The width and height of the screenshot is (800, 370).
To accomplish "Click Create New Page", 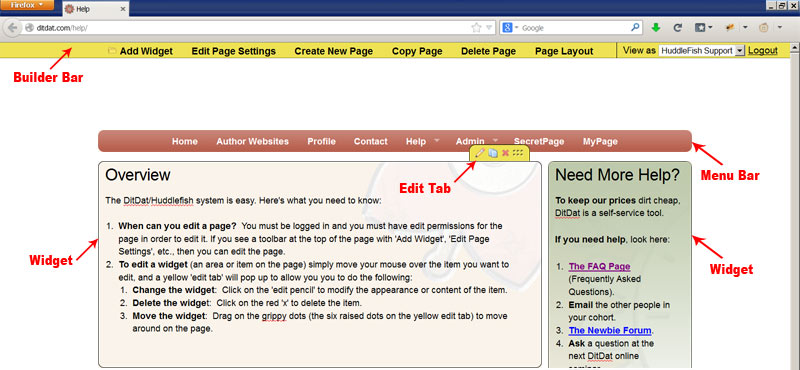I will (334, 51).
